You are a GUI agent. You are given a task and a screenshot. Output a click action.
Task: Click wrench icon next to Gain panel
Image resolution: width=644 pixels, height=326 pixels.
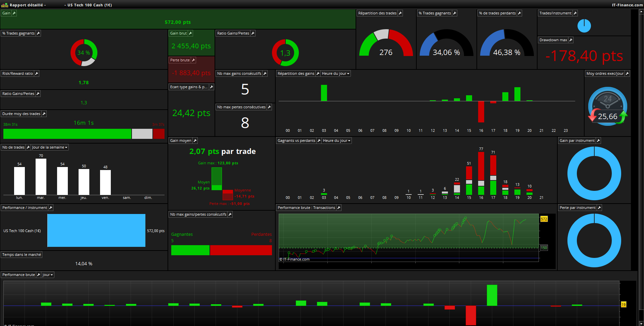[x=14, y=13]
